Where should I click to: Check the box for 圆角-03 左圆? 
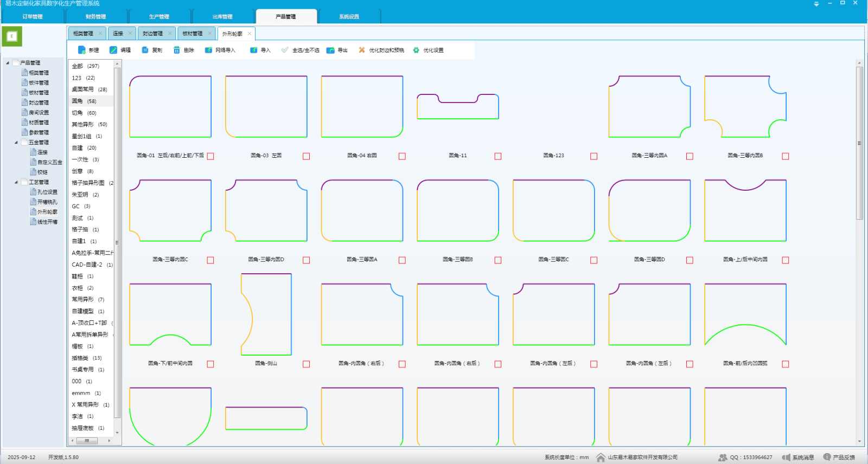[x=307, y=156]
